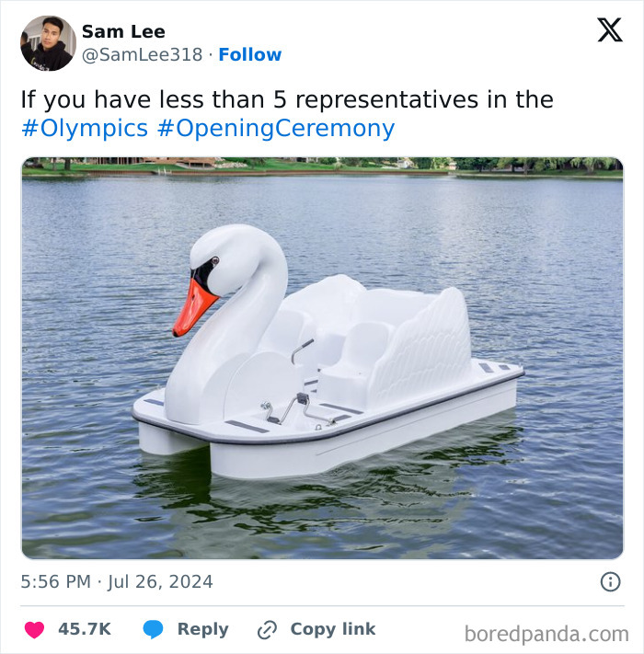Click the boredpanda.com watermark
This screenshot has height=654, width=644.
click(x=546, y=634)
